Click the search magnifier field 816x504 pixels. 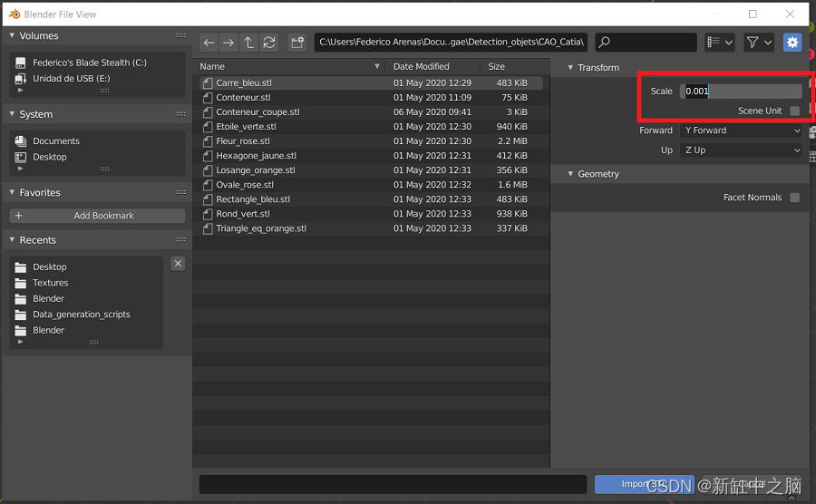click(646, 42)
